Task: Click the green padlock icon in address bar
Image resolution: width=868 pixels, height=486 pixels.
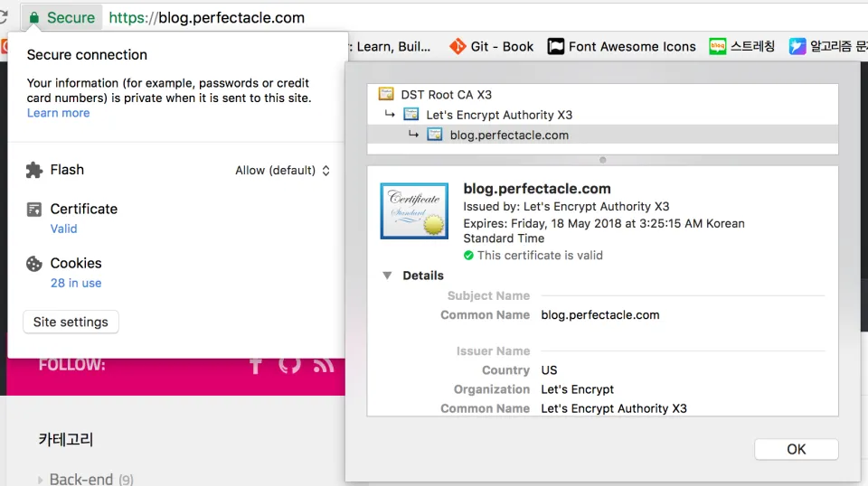Action: pyautogui.click(x=33, y=18)
